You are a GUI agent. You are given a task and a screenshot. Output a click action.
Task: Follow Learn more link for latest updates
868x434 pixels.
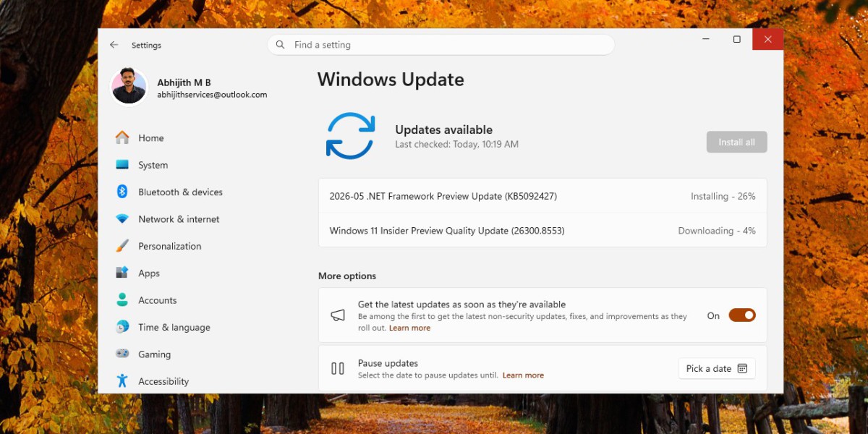tap(409, 328)
